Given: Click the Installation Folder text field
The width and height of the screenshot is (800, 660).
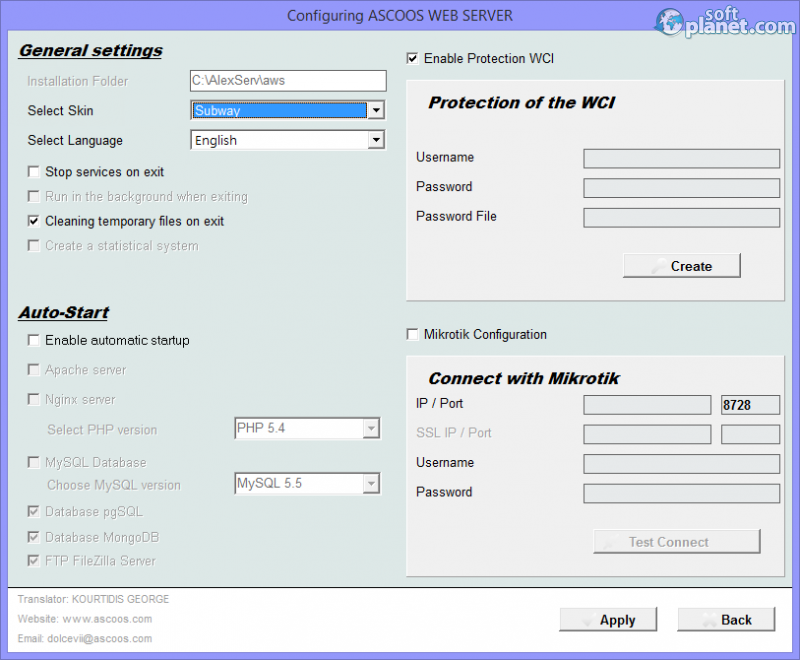Looking at the screenshot, I should pos(288,81).
